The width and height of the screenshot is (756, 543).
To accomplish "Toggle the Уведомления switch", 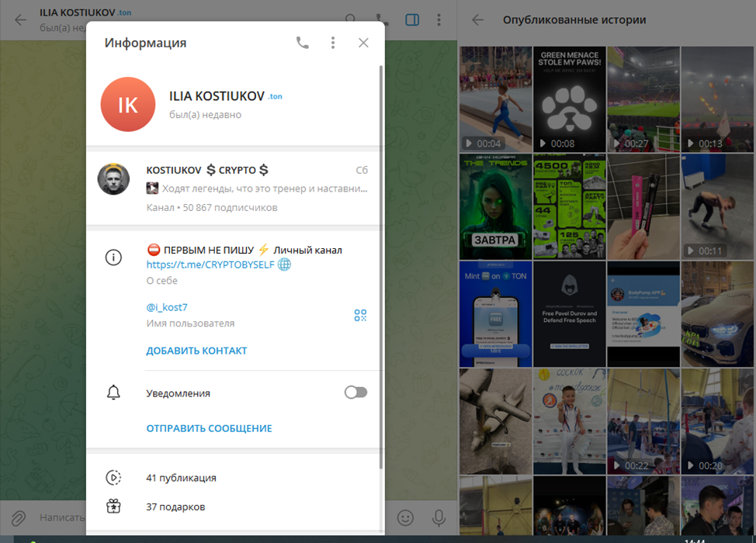I will point(355,393).
